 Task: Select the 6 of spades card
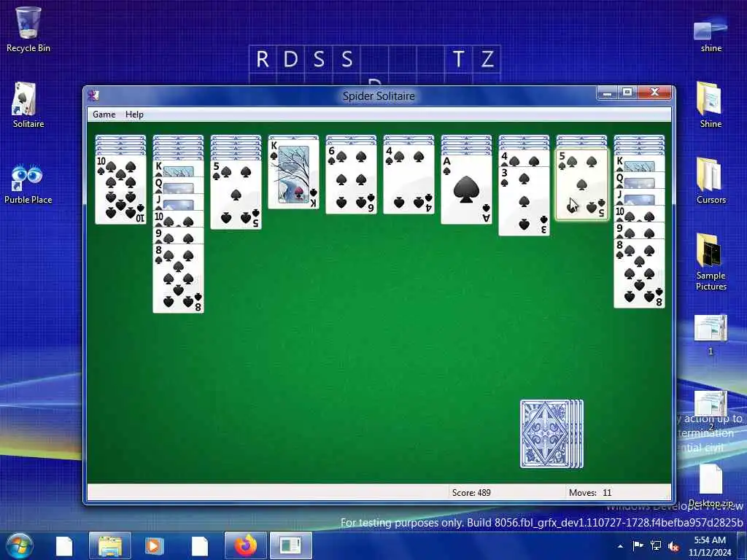tap(351, 179)
